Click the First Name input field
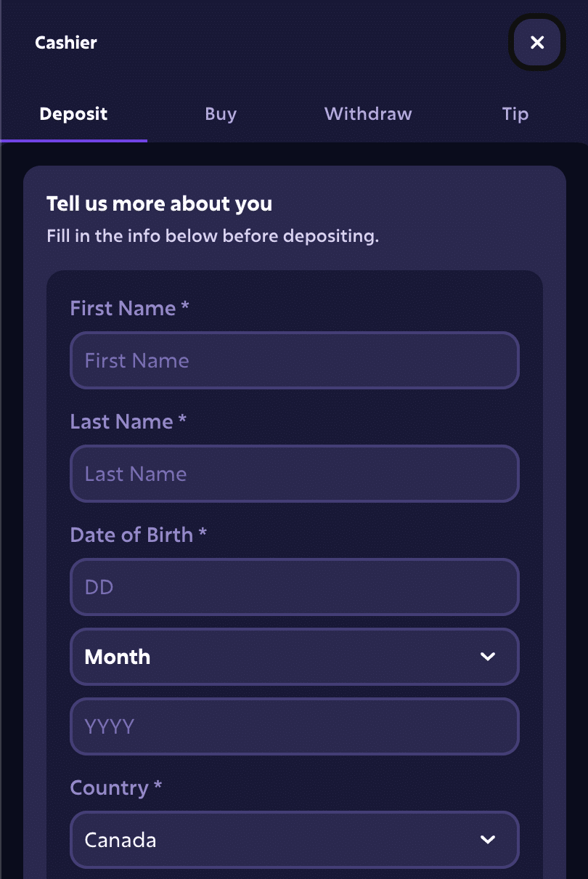Screen dimensions: 588x879 point(294,360)
